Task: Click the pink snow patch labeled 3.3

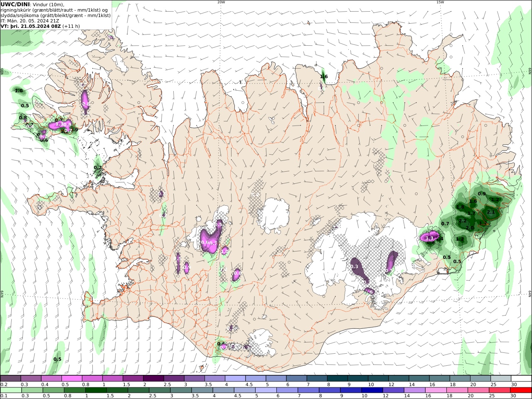Action: click(429, 238)
